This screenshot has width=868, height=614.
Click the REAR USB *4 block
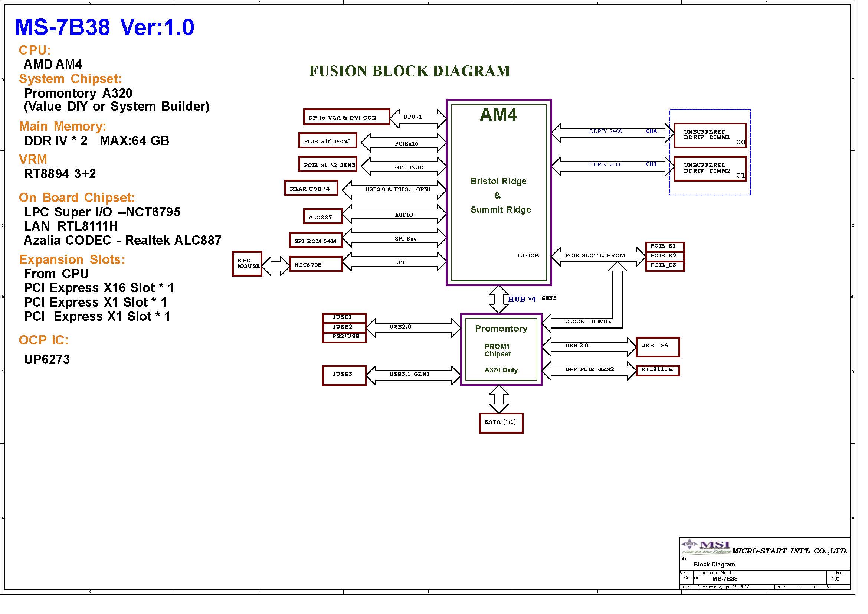[311, 188]
